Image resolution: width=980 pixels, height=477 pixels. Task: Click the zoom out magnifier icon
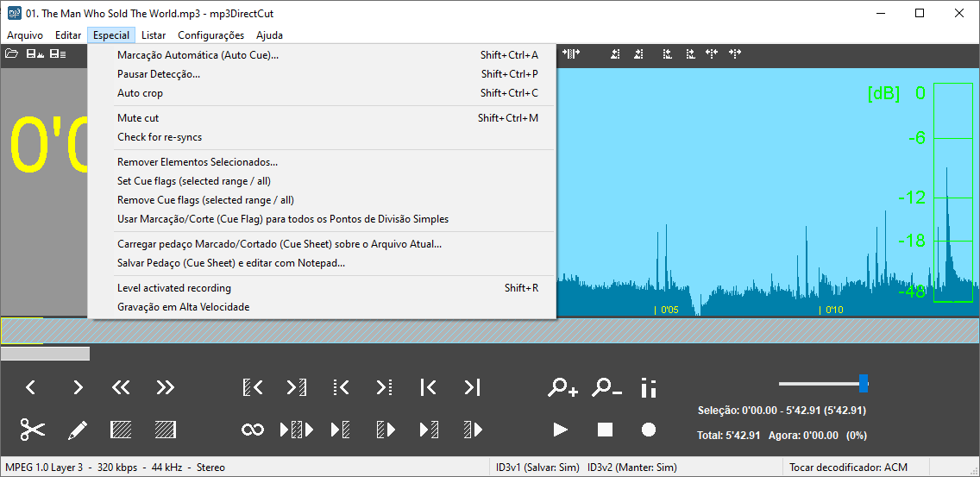606,387
